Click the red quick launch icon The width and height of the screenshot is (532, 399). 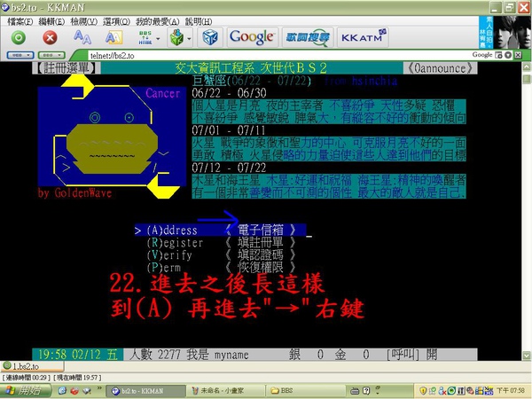74,391
